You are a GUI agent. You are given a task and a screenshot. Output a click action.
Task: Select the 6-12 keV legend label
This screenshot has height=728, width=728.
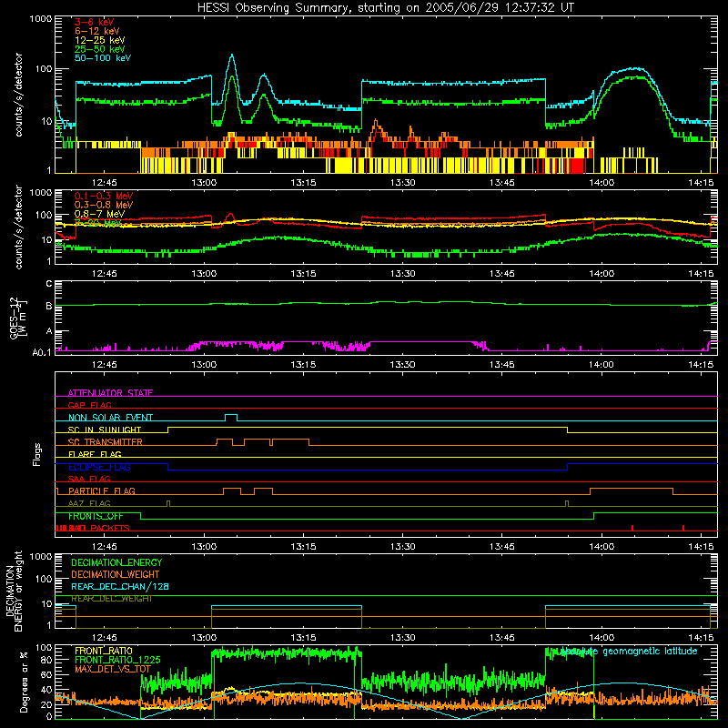pyautogui.click(x=97, y=31)
